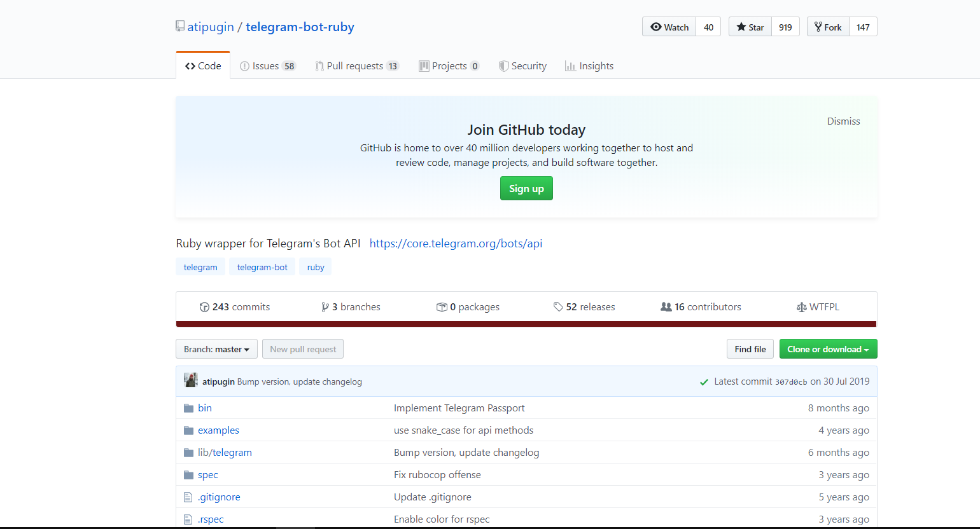Open the WTFPL license link
The height and width of the screenshot is (529, 980).
[x=818, y=307]
